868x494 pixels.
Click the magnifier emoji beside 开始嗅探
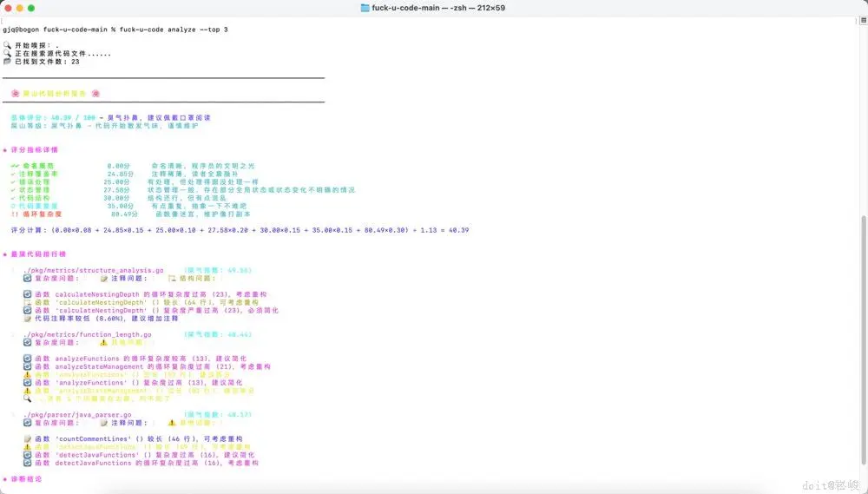tap(7, 45)
